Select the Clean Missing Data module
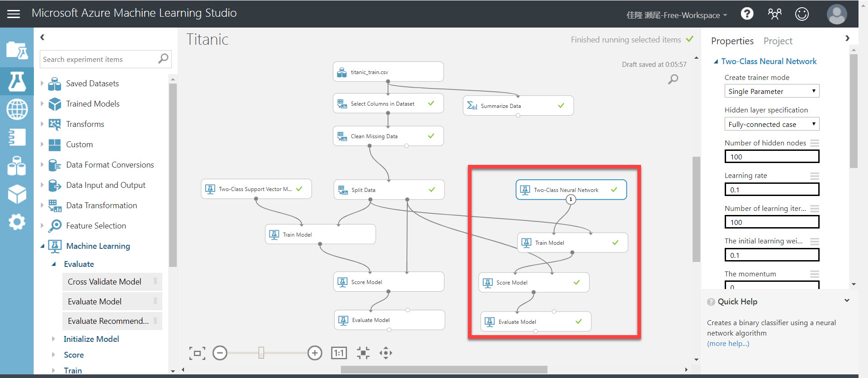Screen dimensions: 868x378 click(388, 136)
